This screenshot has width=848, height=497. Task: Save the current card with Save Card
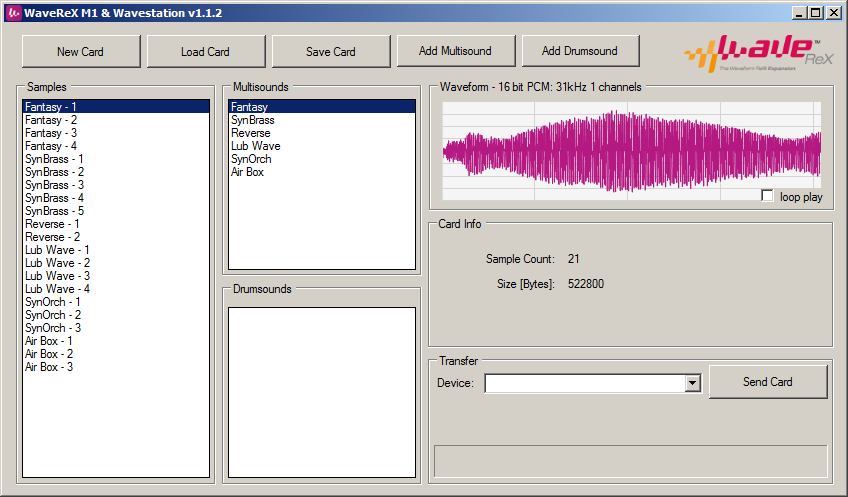click(331, 51)
